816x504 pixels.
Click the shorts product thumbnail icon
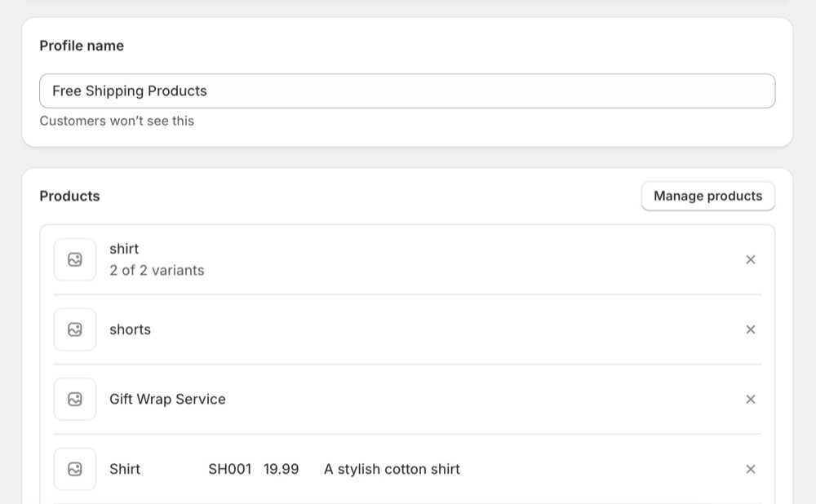(74, 329)
